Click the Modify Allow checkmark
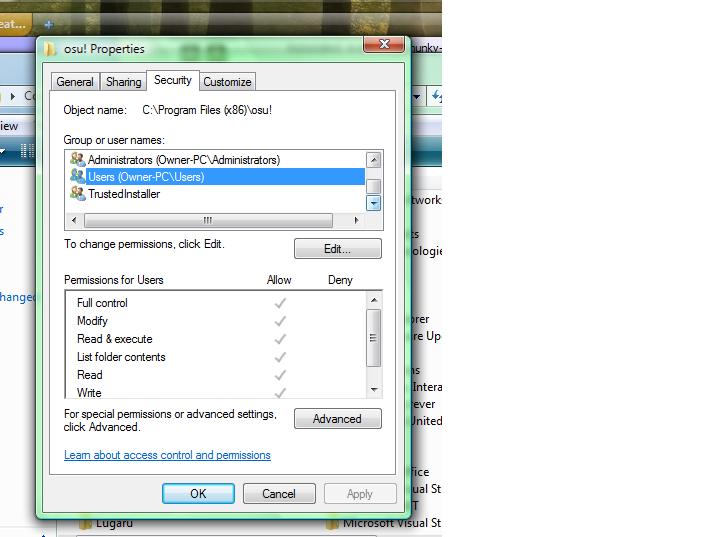The height and width of the screenshot is (537, 720). click(280, 321)
